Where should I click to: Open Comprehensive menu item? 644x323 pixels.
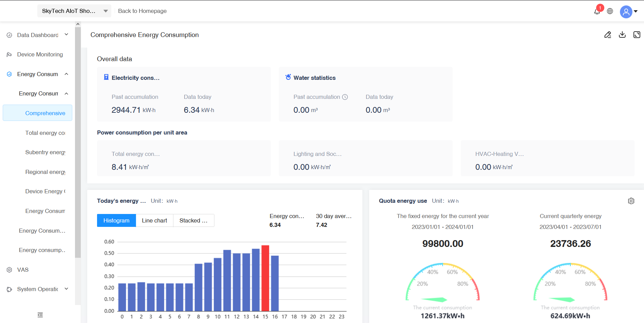tap(37, 113)
